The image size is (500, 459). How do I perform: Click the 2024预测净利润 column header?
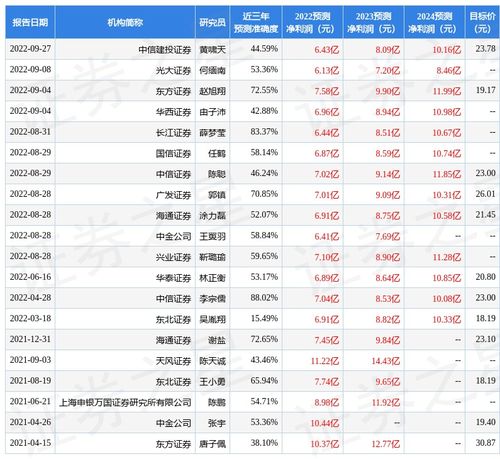[x=434, y=22]
